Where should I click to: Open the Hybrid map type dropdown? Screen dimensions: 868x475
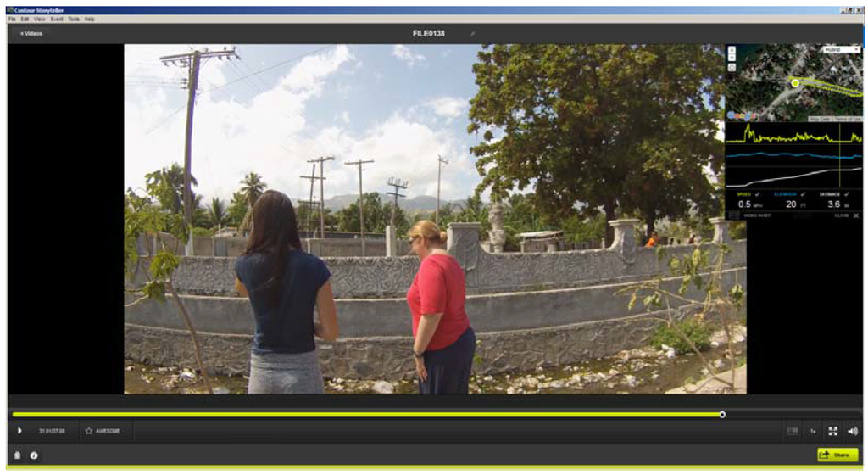[x=841, y=50]
